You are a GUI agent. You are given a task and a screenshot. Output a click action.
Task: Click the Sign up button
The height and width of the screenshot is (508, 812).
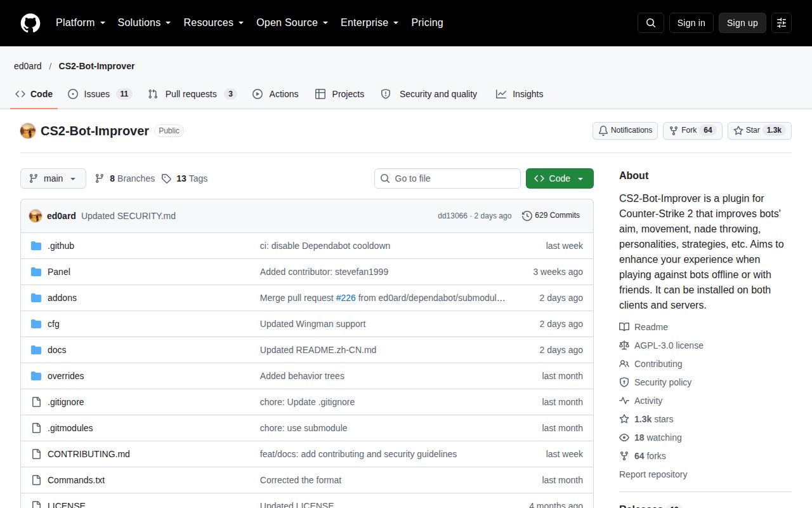[742, 23]
